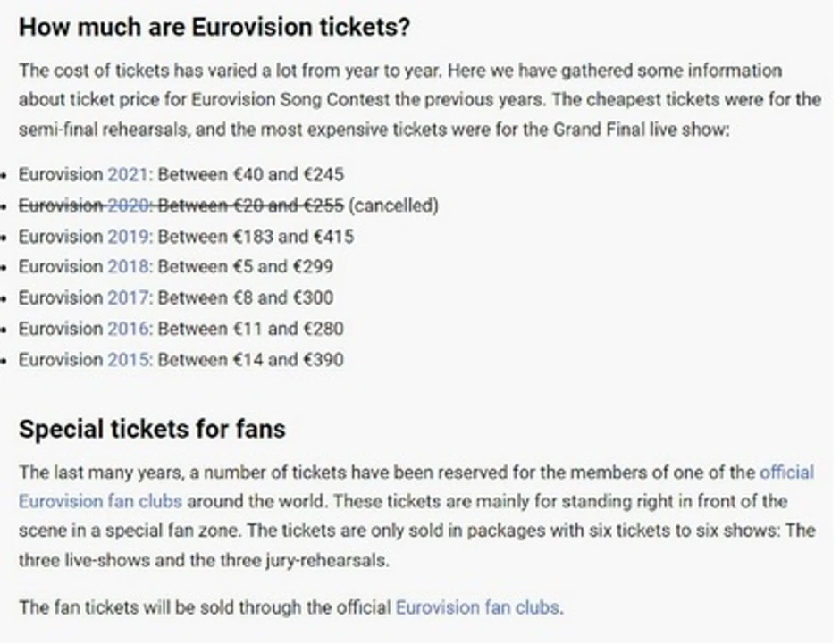Open the 2019 Eurovision link
Image resolution: width=840 pixels, height=644 pixels.
127,237
